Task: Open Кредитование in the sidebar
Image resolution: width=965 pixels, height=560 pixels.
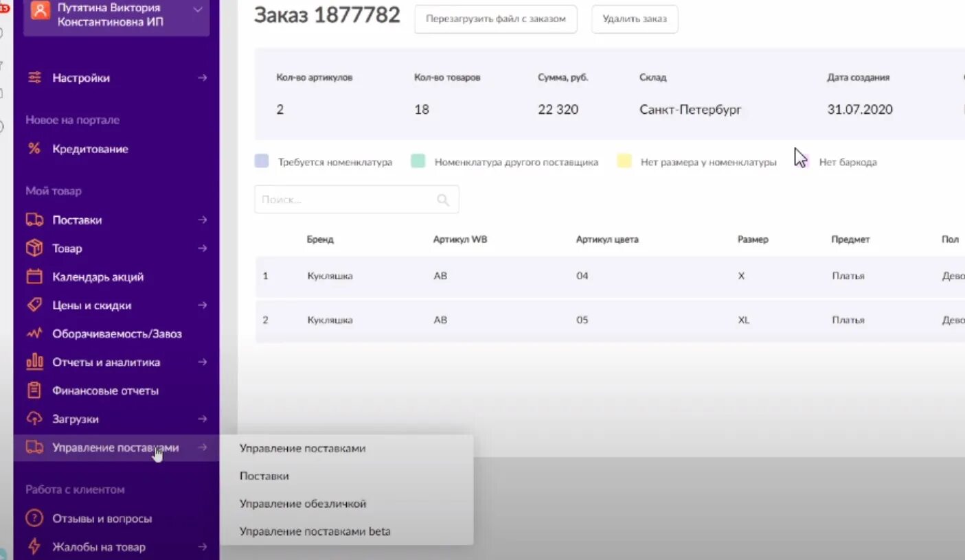Action: tap(90, 149)
